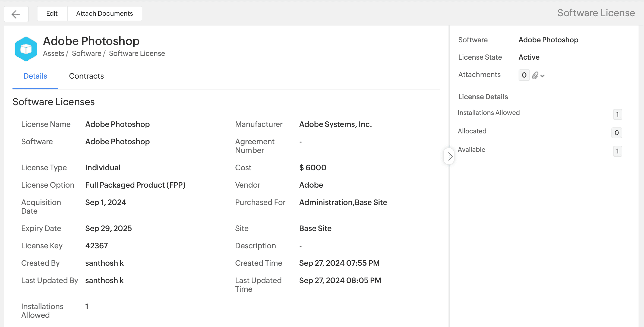The image size is (644, 327).
Task: Open the Assets breadcrumb link
Action: 53,53
